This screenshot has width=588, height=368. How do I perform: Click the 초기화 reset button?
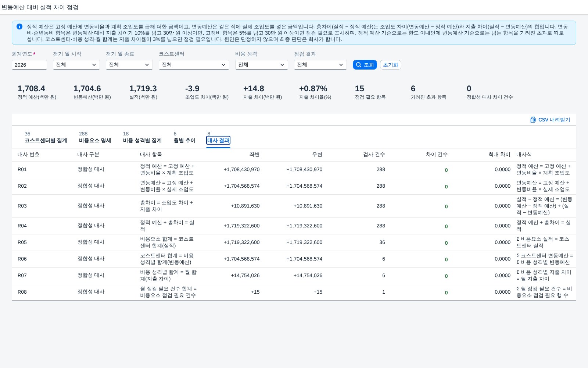pyautogui.click(x=390, y=65)
